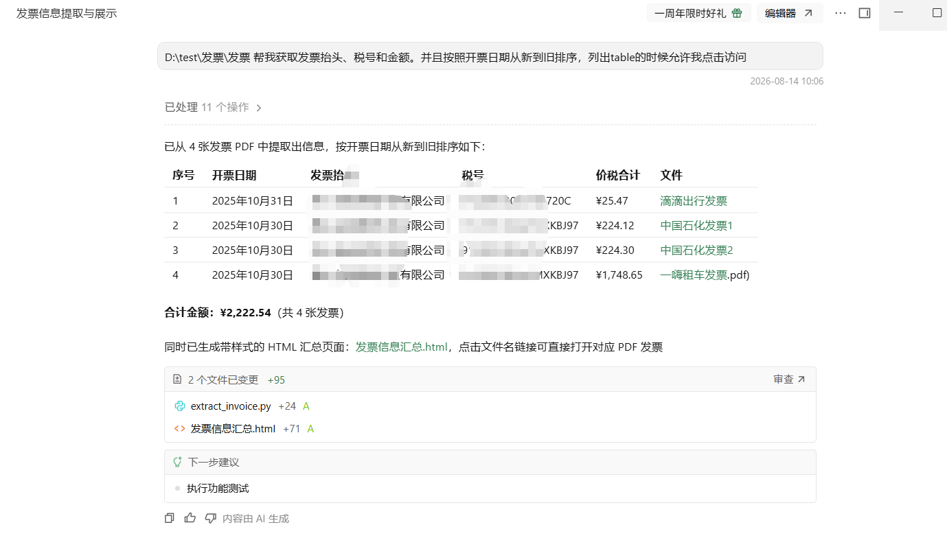Viewport: 947px width, 560px height.
Task: Select the Python icon of extract_invoice.py
Action: 180,406
